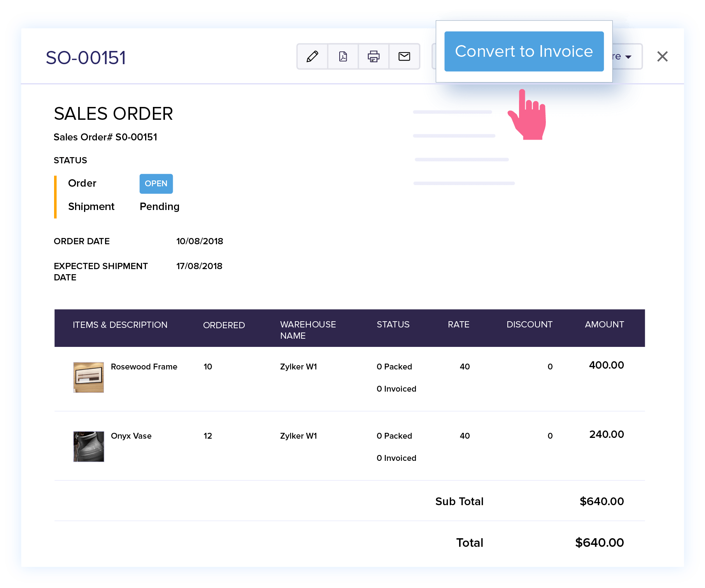
Task: Click the Pending shipment status label
Action: (x=159, y=206)
